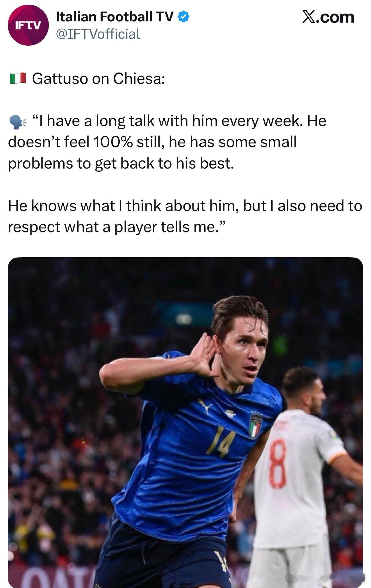Click the 'respect what a player tells me' line
The height and width of the screenshot is (588, 371).
click(116, 227)
